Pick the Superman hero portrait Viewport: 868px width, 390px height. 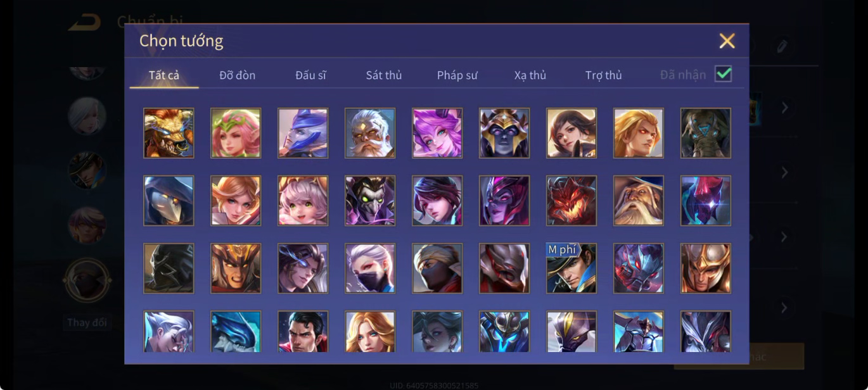click(x=303, y=331)
